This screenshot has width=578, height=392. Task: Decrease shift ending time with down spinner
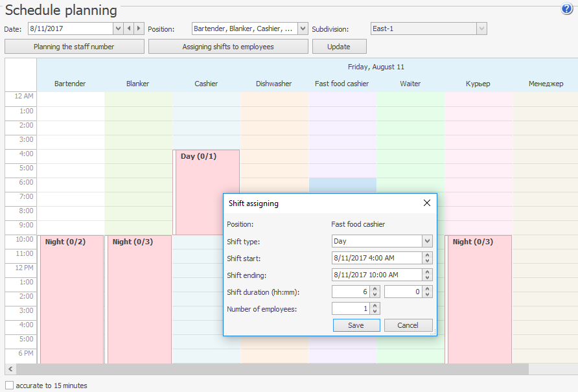click(426, 278)
